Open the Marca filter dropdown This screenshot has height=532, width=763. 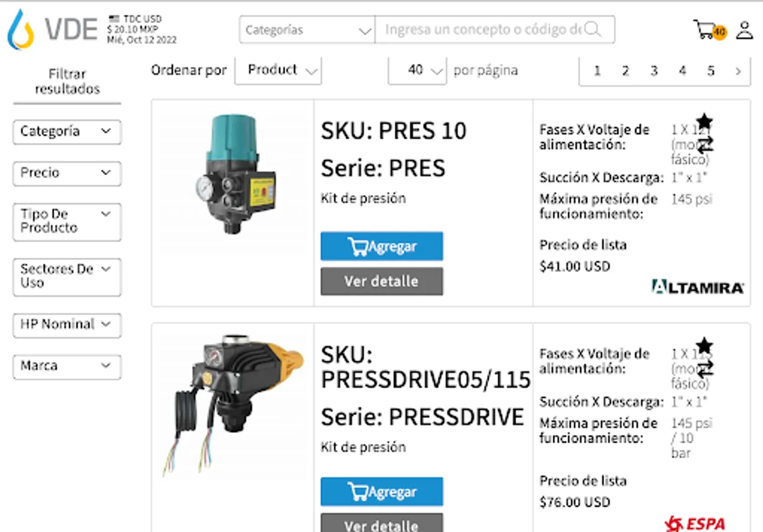[x=67, y=366]
